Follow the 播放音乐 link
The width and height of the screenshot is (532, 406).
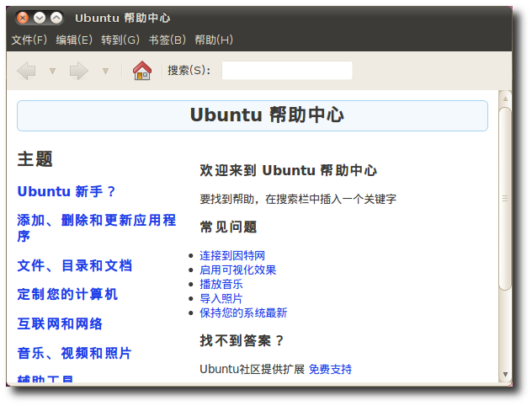pyautogui.click(x=221, y=284)
